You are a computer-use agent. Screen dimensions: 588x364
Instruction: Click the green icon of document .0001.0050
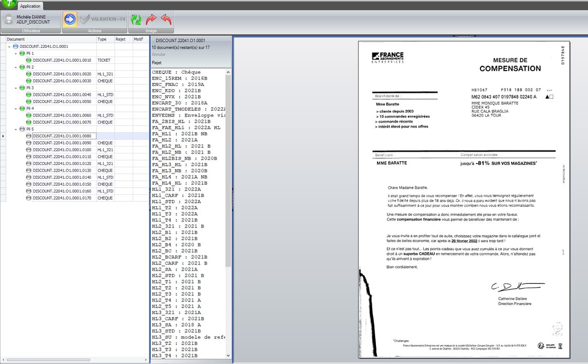click(28, 101)
